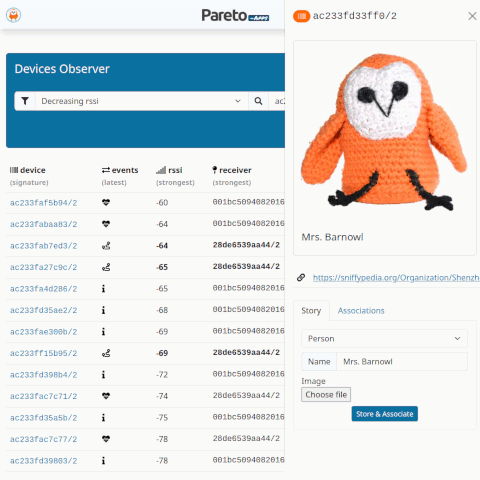
Task: Click heartbeat icon for ac233faf5b94/2
Action: [106, 202]
